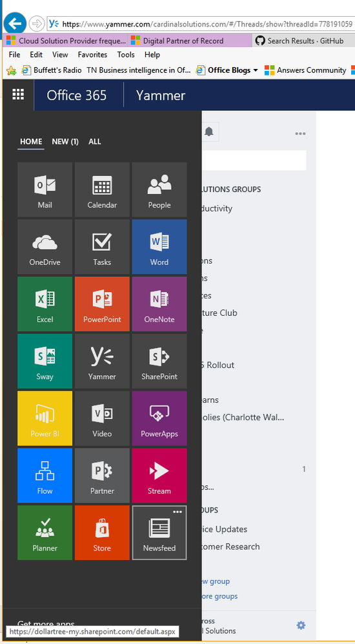This screenshot has width=355, height=644.
Task: Open olies (Charlotte Wal... group
Action: (243, 418)
